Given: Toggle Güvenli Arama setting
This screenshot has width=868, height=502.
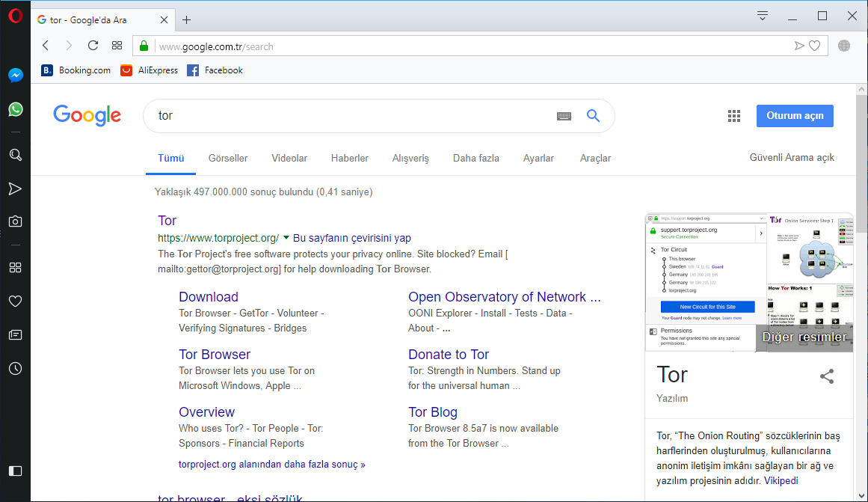Looking at the screenshot, I should [791, 157].
